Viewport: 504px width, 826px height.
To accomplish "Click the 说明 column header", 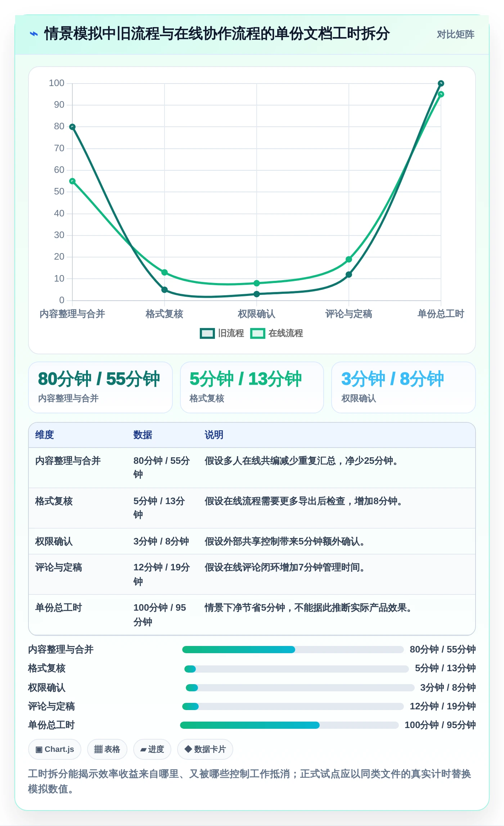I will point(214,435).
